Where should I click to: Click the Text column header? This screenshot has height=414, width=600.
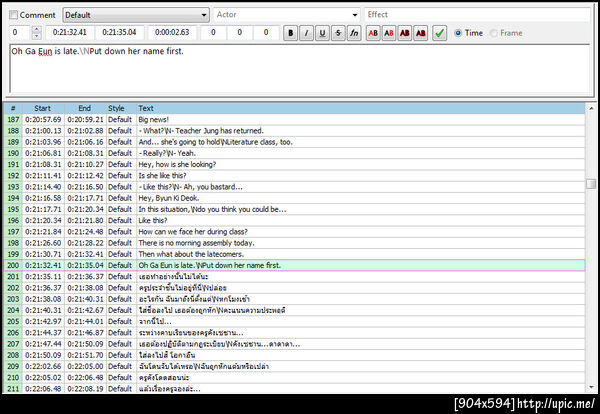pyautogui.click(x=361, y=108)
